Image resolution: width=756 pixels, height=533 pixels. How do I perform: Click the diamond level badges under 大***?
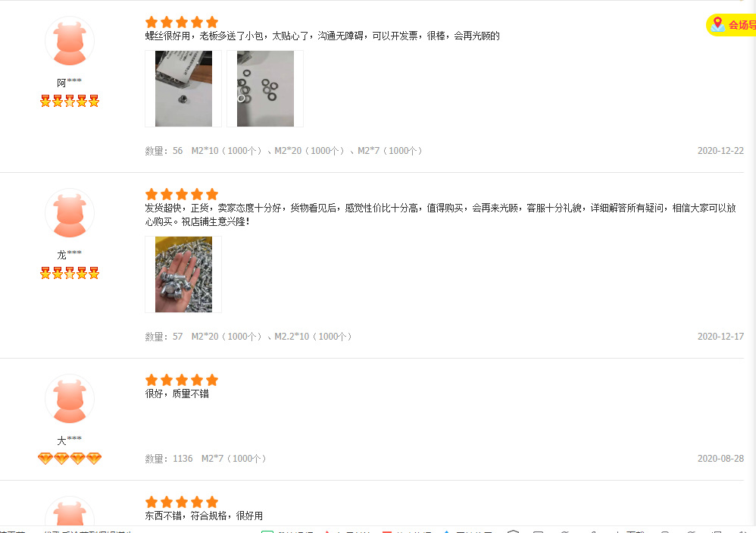(x=70, y=458)
